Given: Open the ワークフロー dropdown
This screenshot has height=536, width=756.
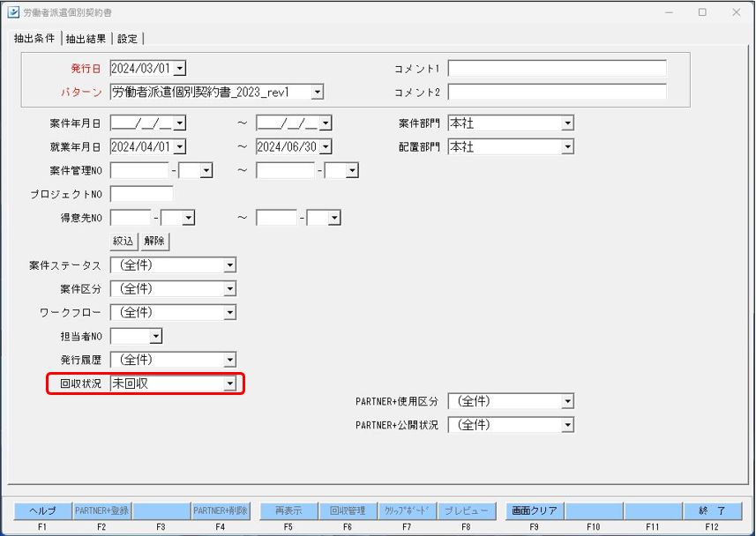Looking at the screenshot, I should 229,313.
